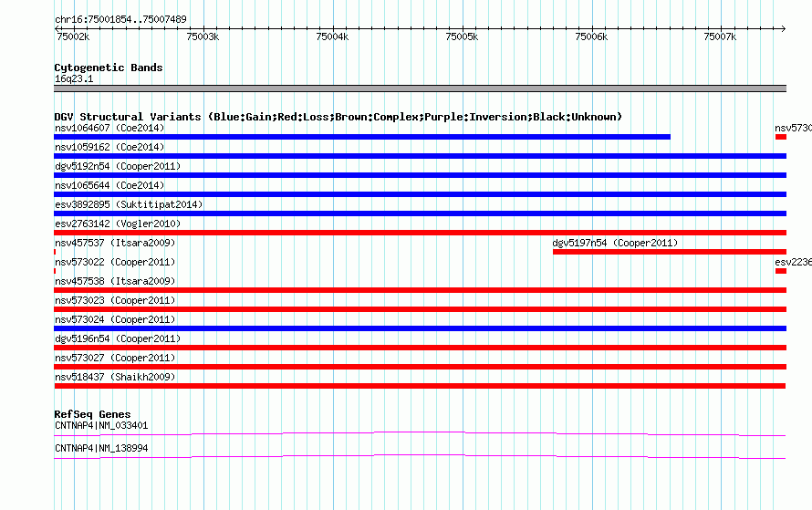Screen dimensions: 812x510
Task: Open the dgv5192n54 (Cooper2011) label
Action: point(118,166)
